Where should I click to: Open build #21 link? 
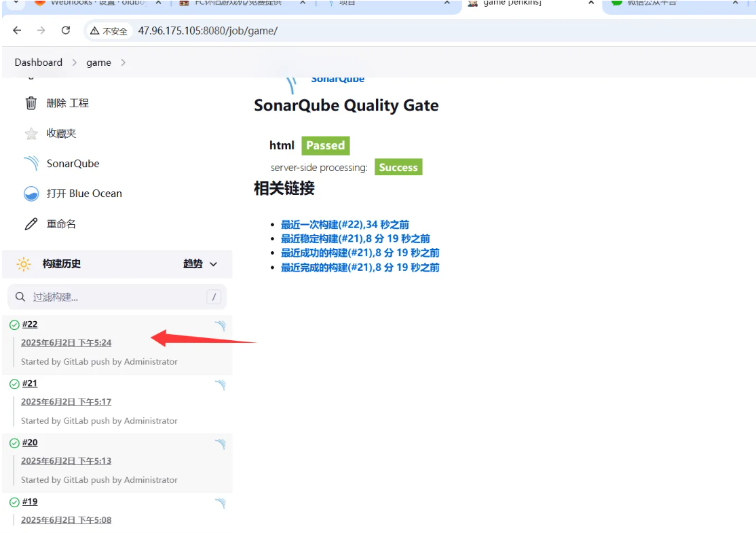30,384
